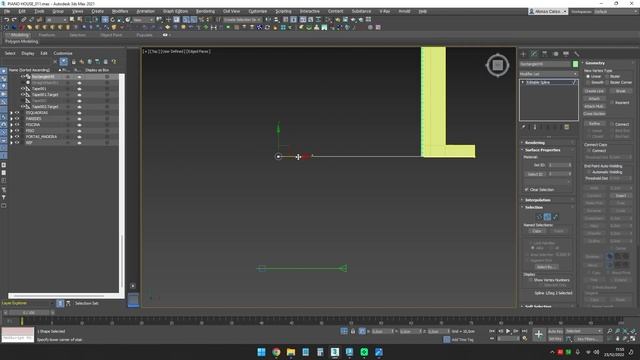
Task: Open the Create tab in the command panel
Action: tap(523, 54)
